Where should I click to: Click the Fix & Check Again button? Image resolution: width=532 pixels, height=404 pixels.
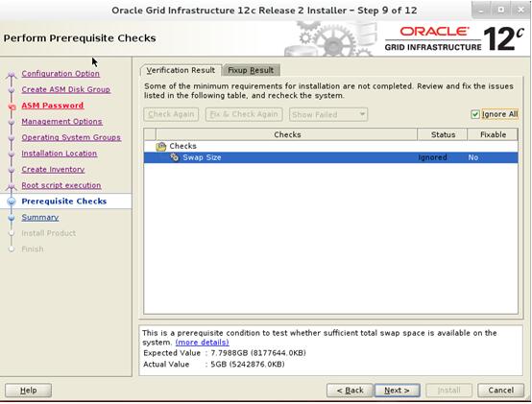244,114
